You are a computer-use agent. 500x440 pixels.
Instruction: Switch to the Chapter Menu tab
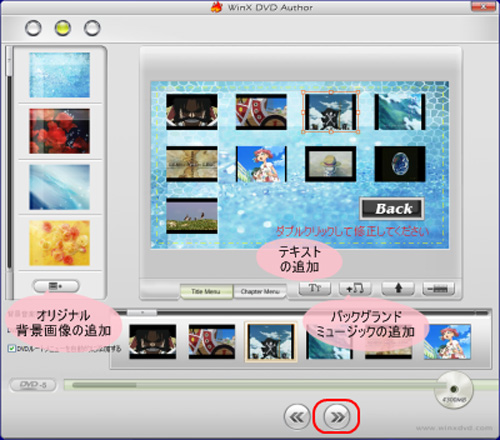pyautogui.click(x=260, y=292)
